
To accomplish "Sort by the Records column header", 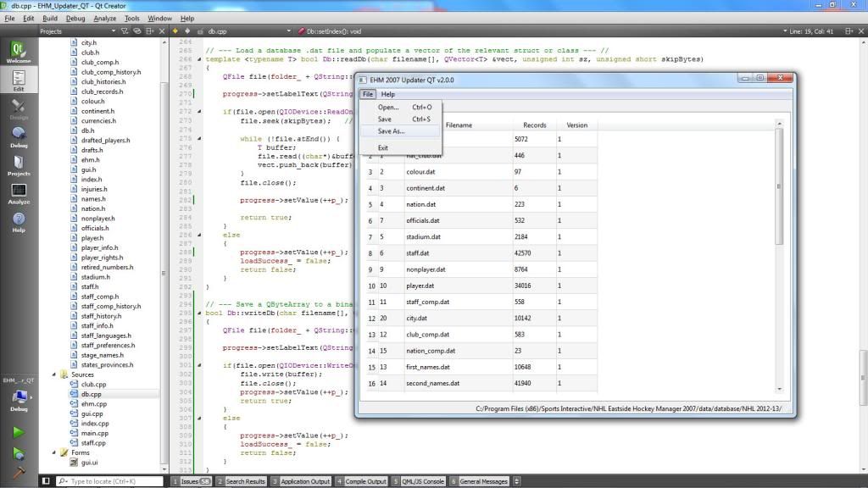I will pyautogui.click(x=535, y=125).
